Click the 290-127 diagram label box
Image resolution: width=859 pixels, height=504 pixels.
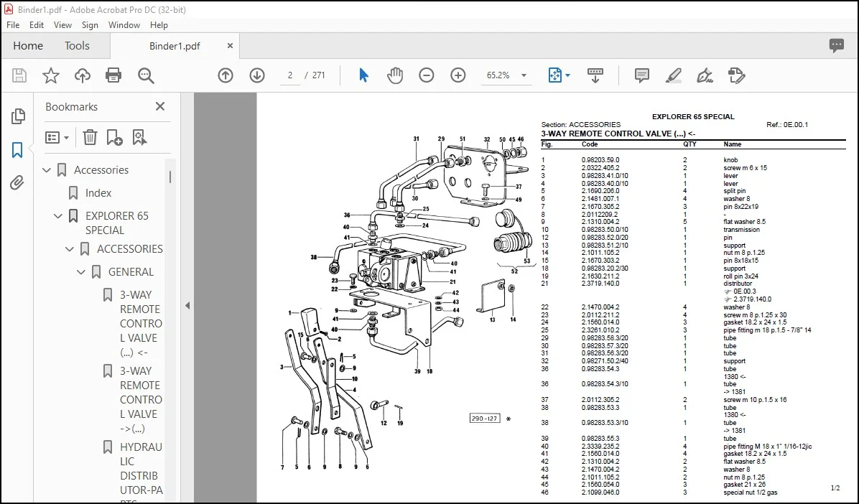click(x=485, y=419)
